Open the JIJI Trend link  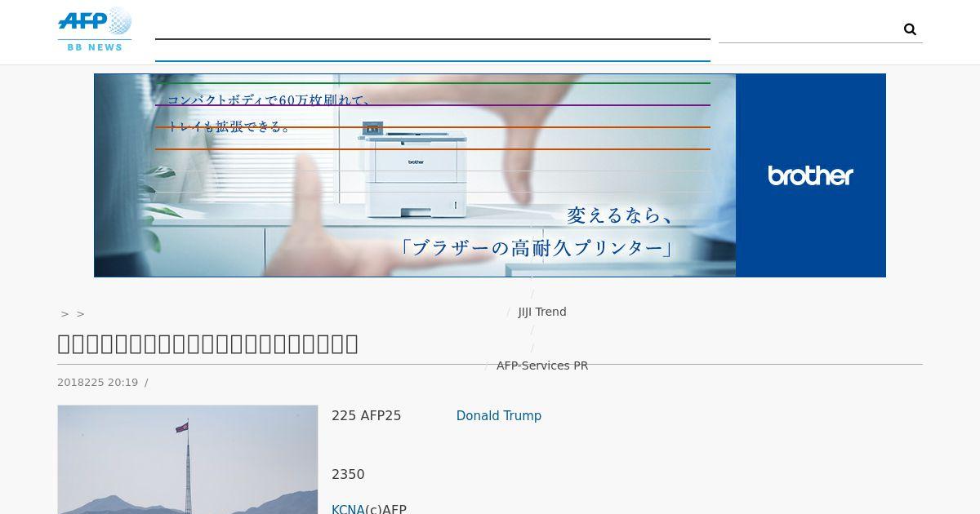[542, 312]
